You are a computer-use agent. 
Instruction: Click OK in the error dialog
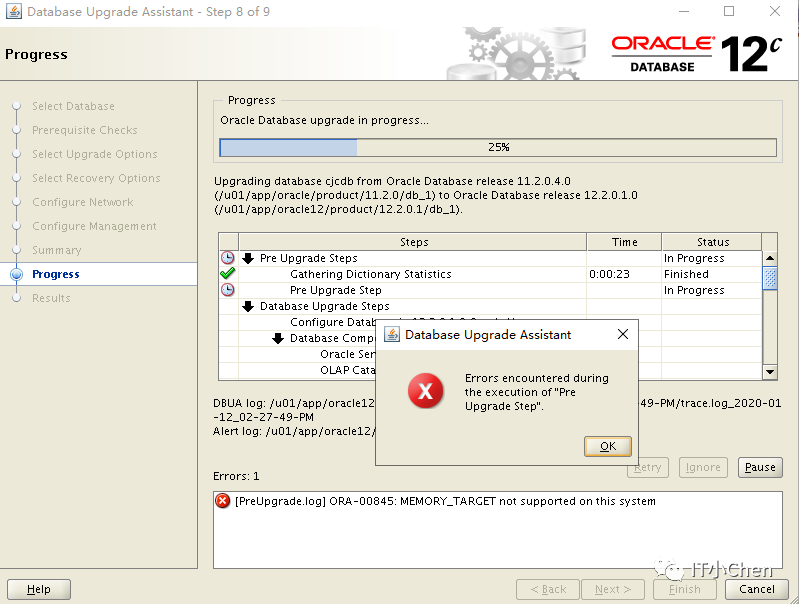tap(607, 447)
